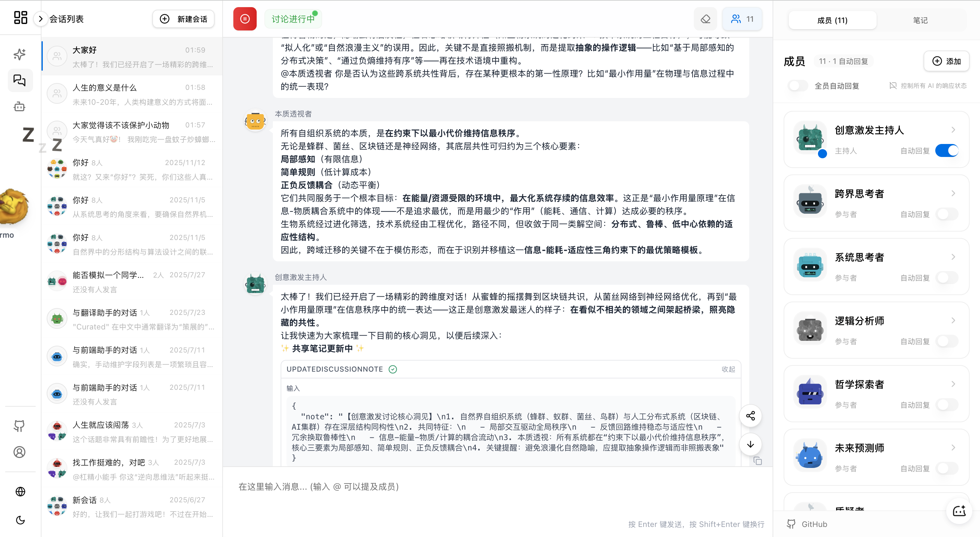Click the share message icon

click(750, 416)
